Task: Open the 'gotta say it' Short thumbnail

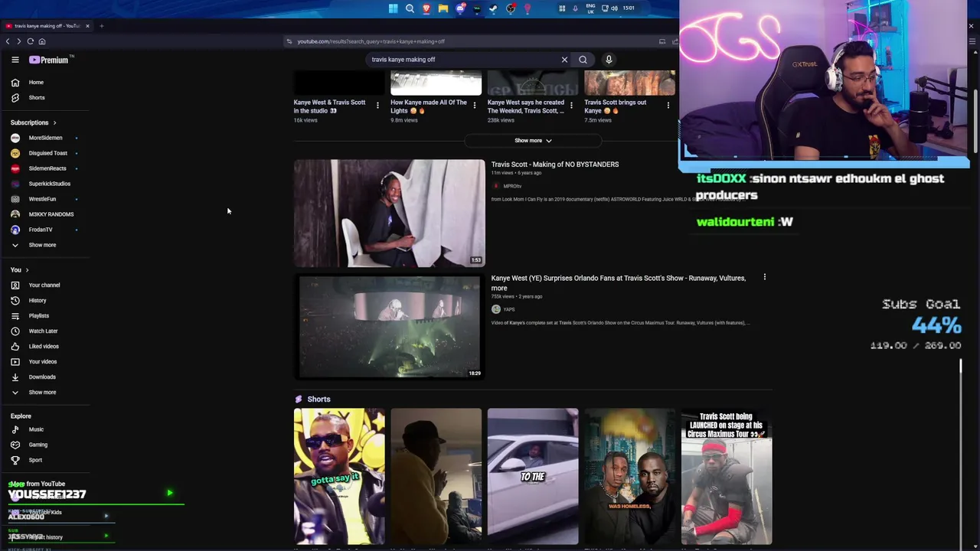Action: (339, 476)
